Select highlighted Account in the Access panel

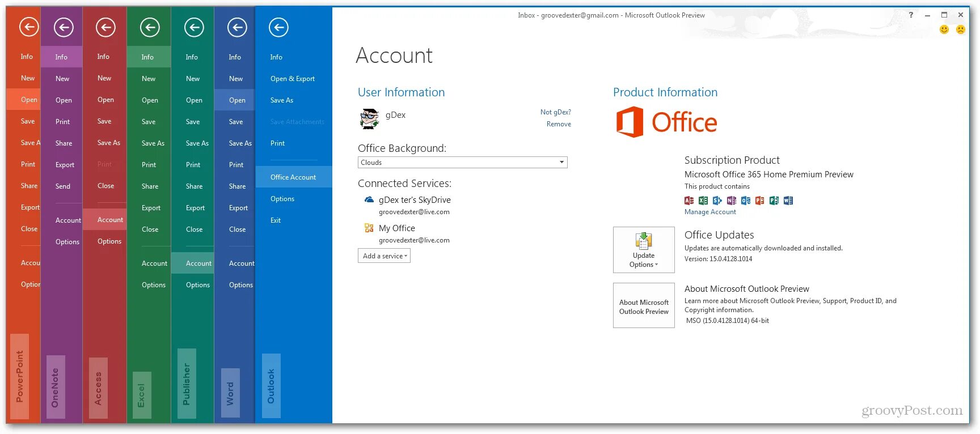pyautogui.click(x=105, y=219)
